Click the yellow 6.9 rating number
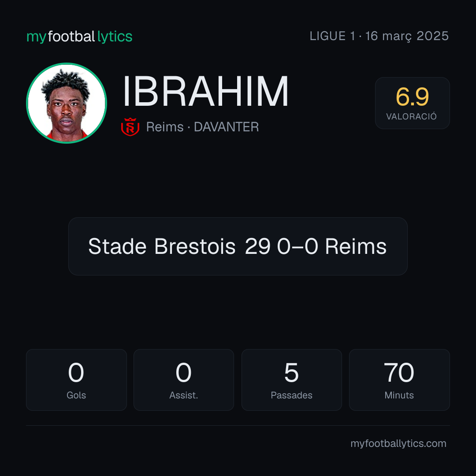Viewport: 476px width, 476px height. 412,97
